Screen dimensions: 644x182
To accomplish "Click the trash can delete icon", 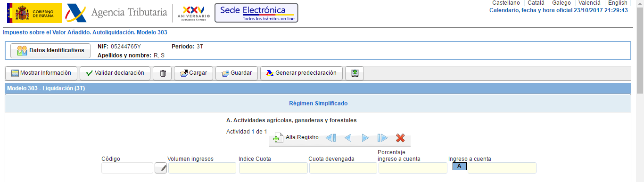I will pyautogui.click(x=163, y=73).
